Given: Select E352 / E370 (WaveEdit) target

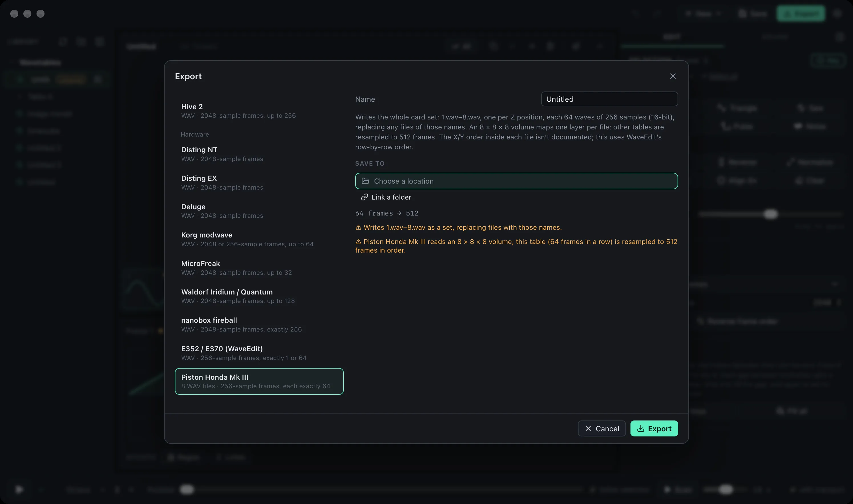Looking at the screenshot, I should 259,353.
